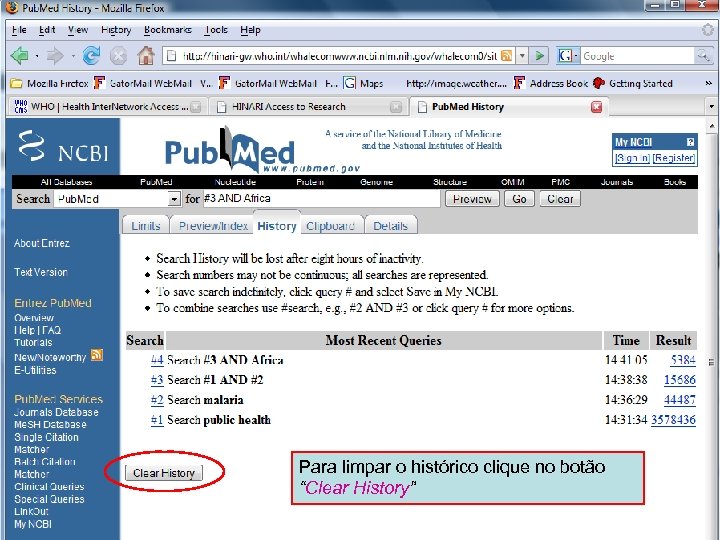The width and height of the screenshot is (720, 540).
Task: Click the Register link
Action: (674, 158)
